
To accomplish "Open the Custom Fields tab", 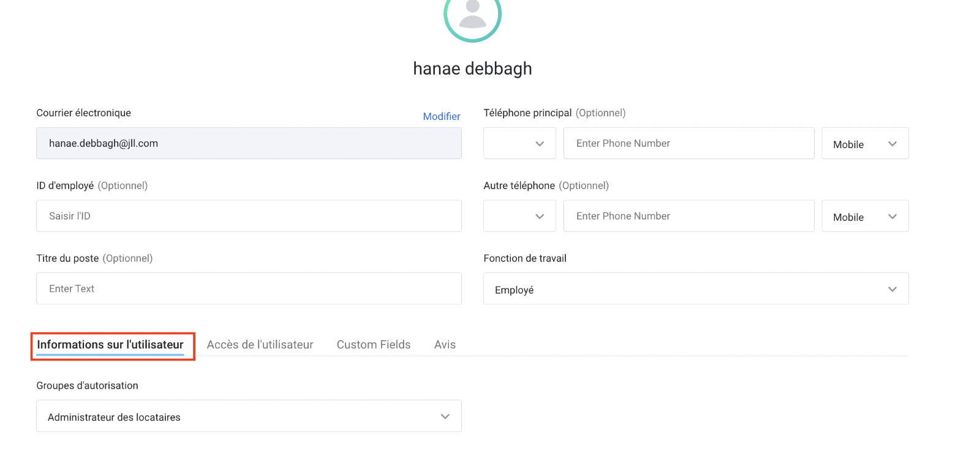I will 374,345.
